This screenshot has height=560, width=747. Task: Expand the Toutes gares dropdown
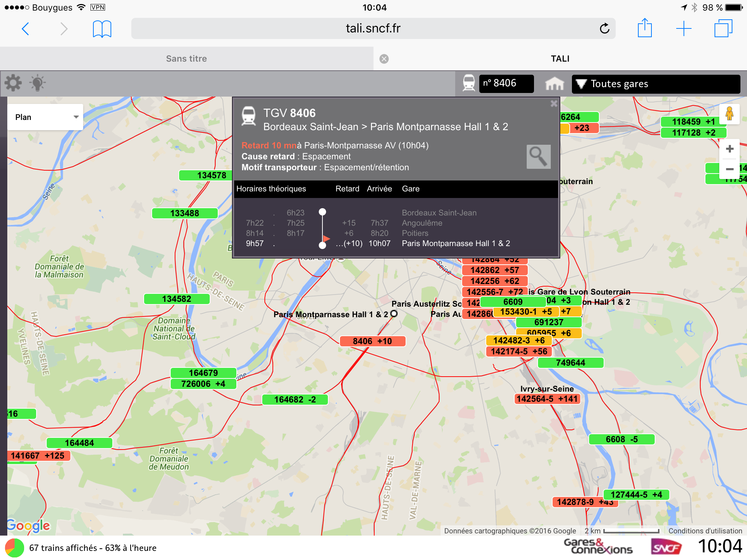coord(656,84)
